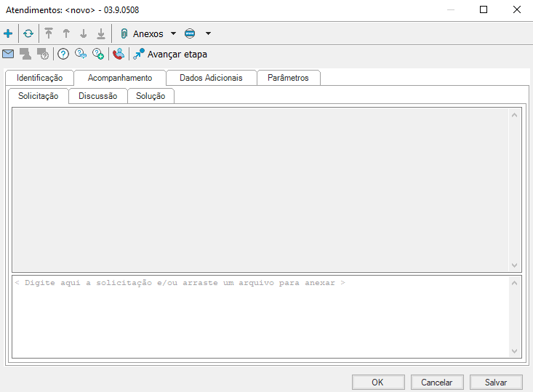Click the question bubble with green plus
533x392 pixels.
coord(98,54)
